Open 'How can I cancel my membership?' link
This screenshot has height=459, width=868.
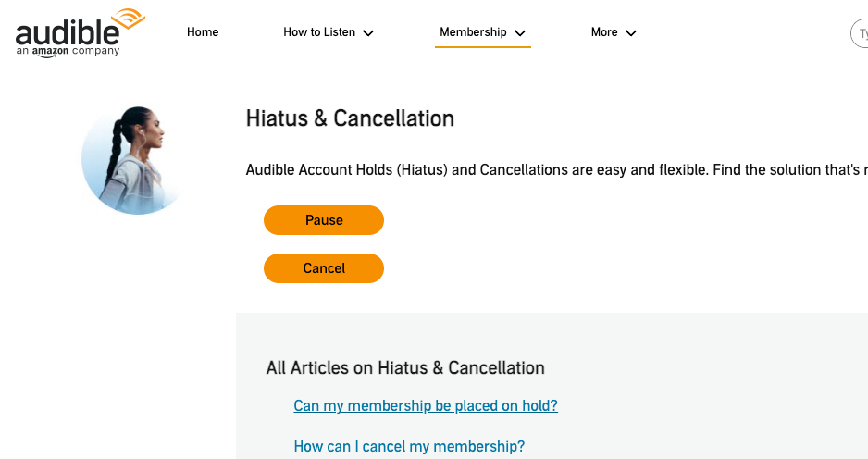409,446
